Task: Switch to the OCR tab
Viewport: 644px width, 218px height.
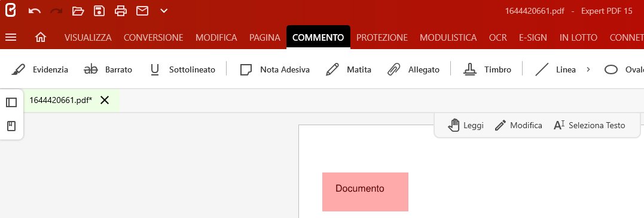Action: [498, 37]
